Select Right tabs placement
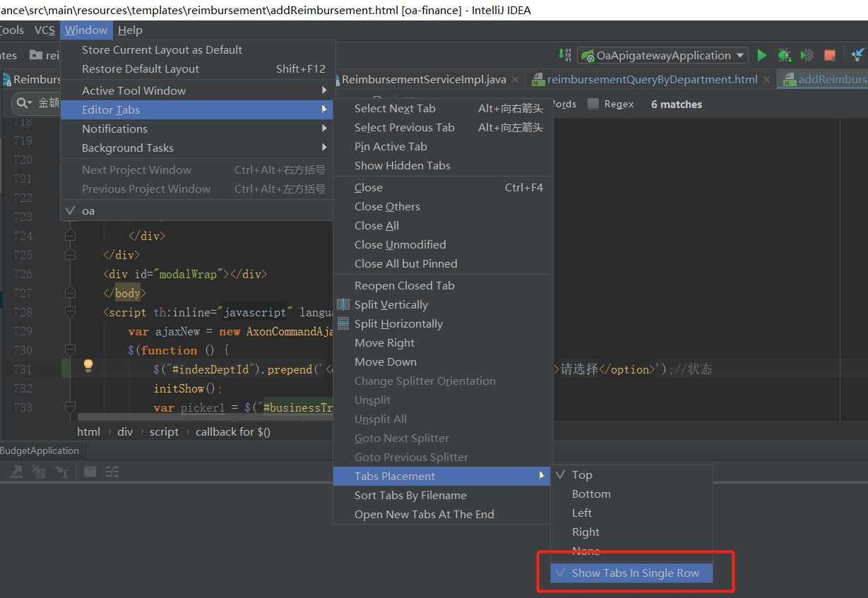 (x=632, y=532)
